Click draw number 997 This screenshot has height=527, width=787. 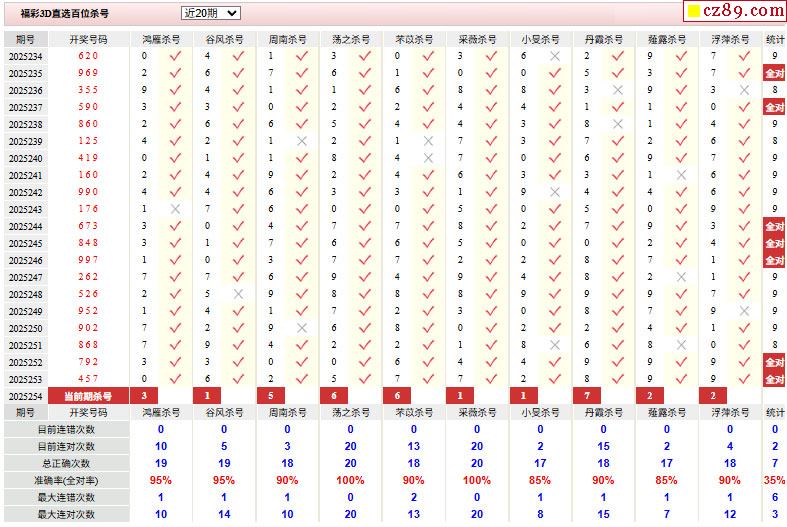click(x=88, y=260)
